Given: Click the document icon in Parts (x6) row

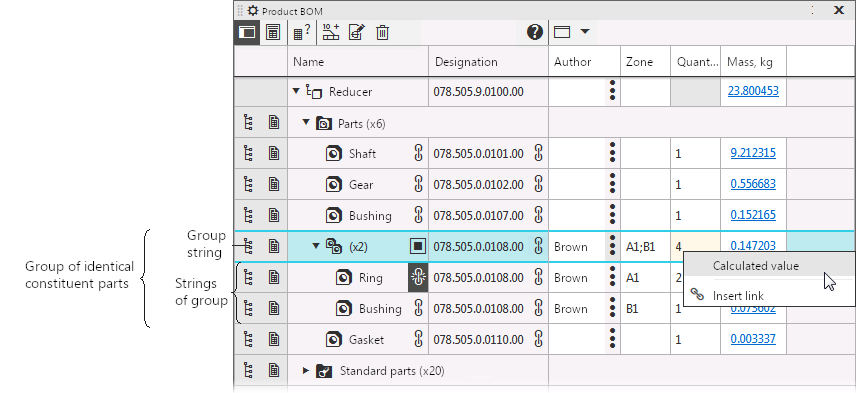Looking at the screenshot, I should [274, 123].
